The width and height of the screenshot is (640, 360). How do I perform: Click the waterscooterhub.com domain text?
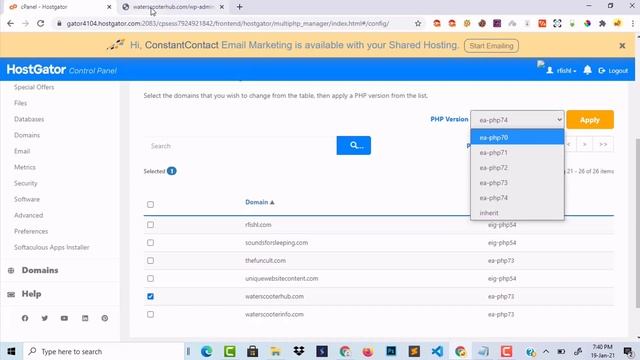(274, 296)
